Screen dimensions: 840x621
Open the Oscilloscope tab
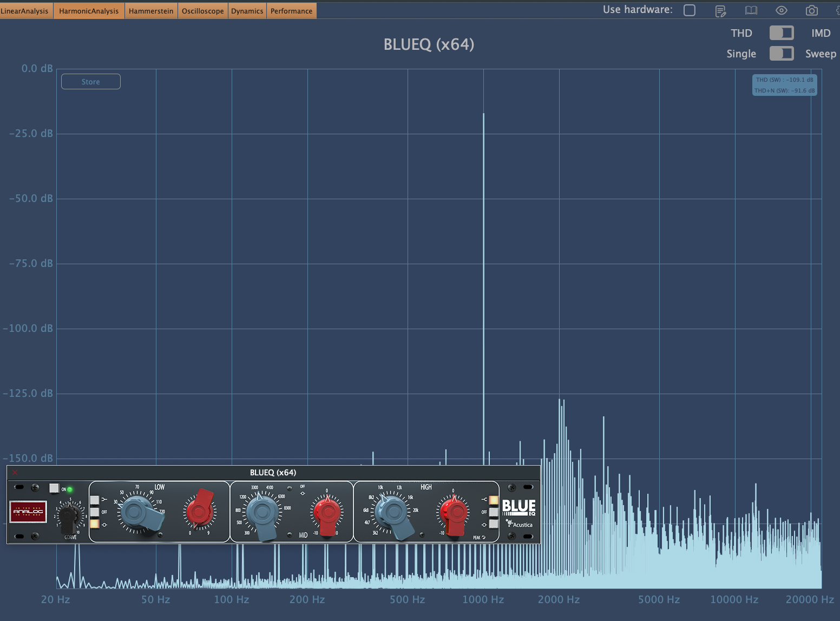click(202, 11)
